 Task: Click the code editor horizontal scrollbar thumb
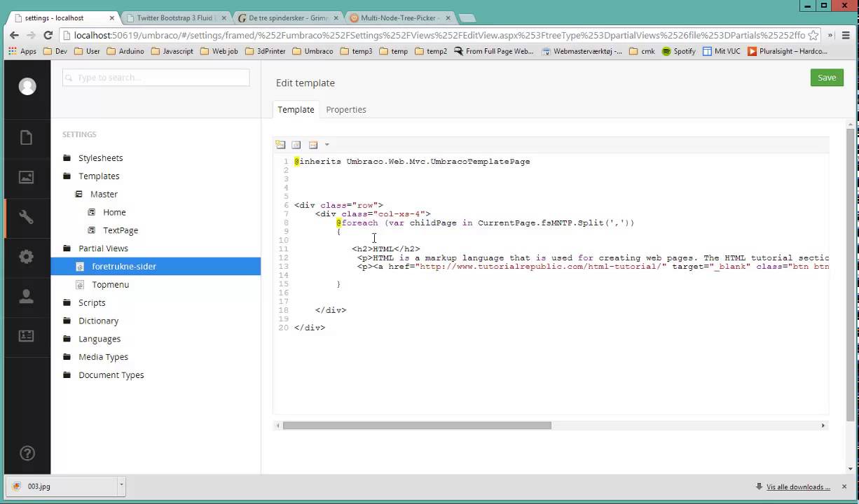tap(417, 425)
